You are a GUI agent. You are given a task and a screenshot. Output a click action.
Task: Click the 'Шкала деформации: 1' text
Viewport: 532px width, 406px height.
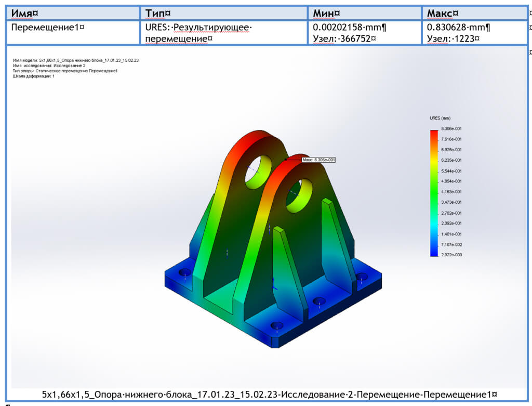(34, 76)
